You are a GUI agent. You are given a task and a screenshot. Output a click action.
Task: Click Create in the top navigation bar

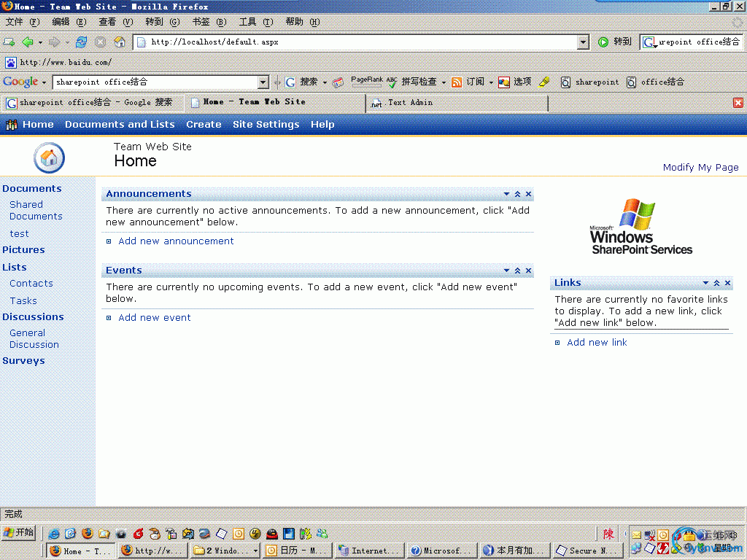204,124
